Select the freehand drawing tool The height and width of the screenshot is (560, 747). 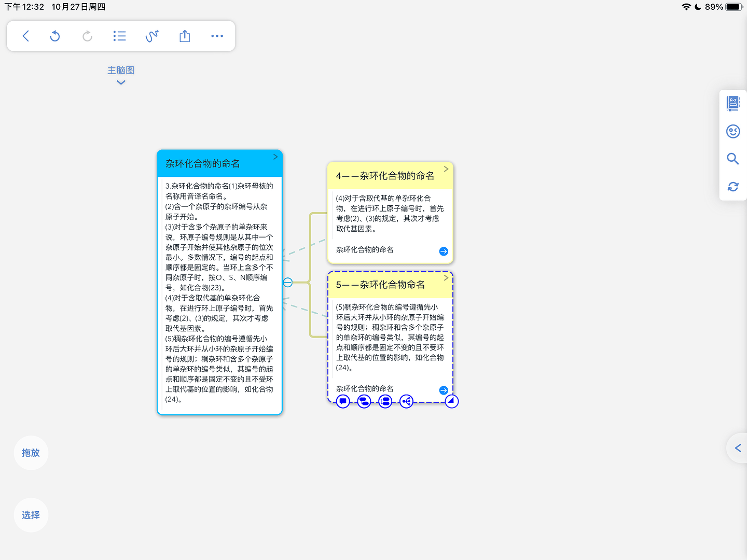coord(152,36)
